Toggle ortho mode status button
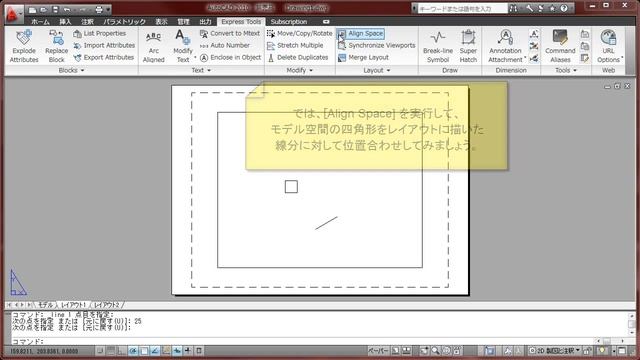Screen dimensions: 640x360 tap(122, 351)
